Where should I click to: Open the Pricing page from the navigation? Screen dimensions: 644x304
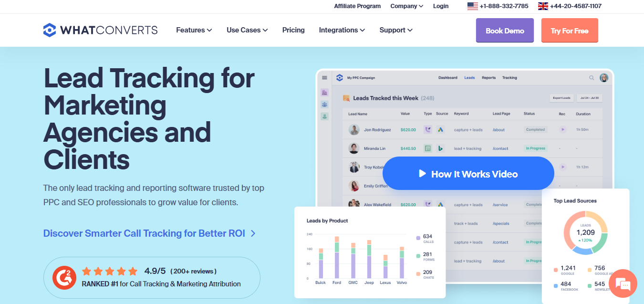tap(293, 30)
